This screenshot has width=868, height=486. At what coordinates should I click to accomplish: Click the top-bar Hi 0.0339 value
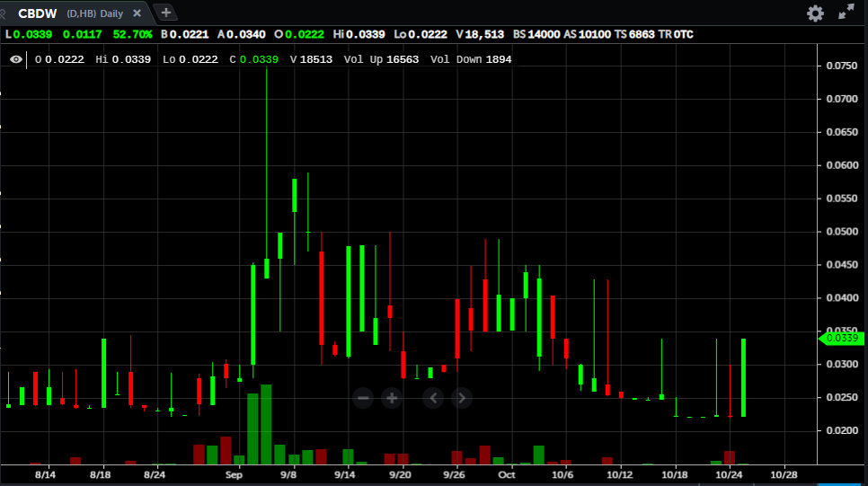coord(359,34)
